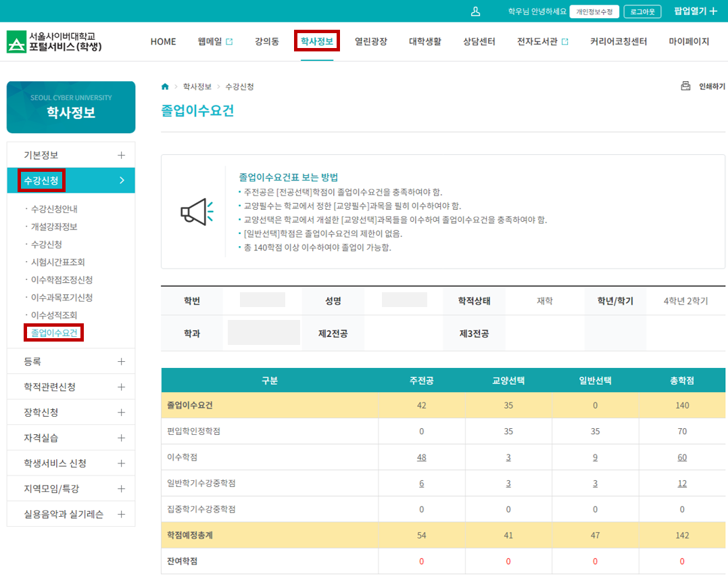Switch to 마이페이지
The height and width of the screenshot is (579, 728).
[688, 41]
